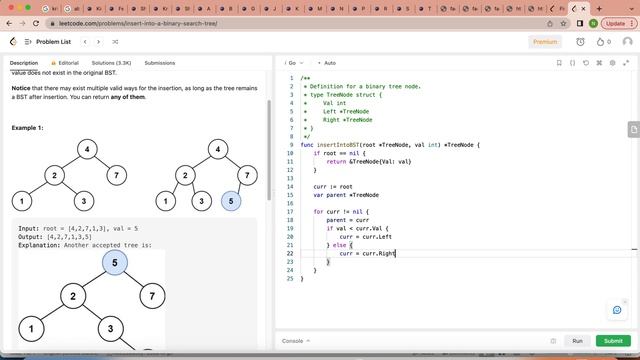Expand the Console panel
Image resolution: width=640 pixels, height=360 pixels.
click(x=296, y=341)
